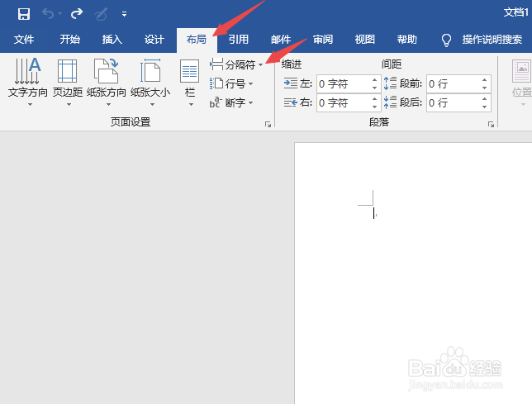Open the undo history dropdown arrow

pos(60,13)
